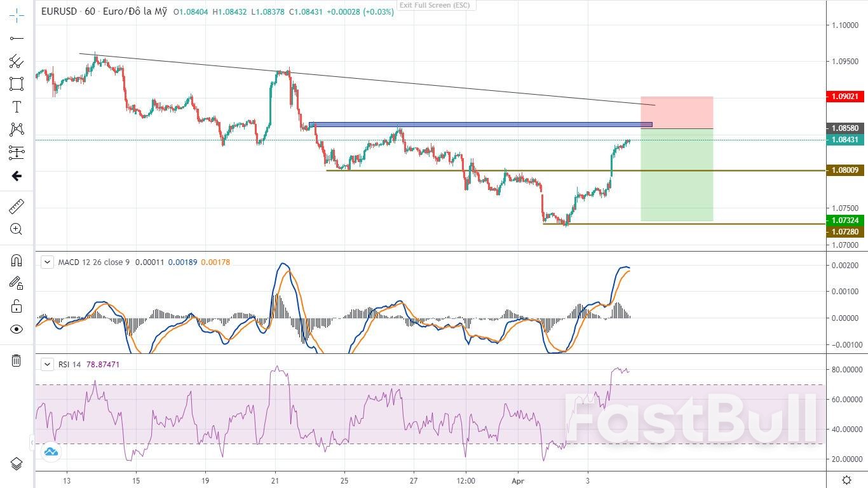The width and height of the screenshot is (868, 488).
Task: Click the 12:00 label on time axis
Action: [x=466, y=480]
